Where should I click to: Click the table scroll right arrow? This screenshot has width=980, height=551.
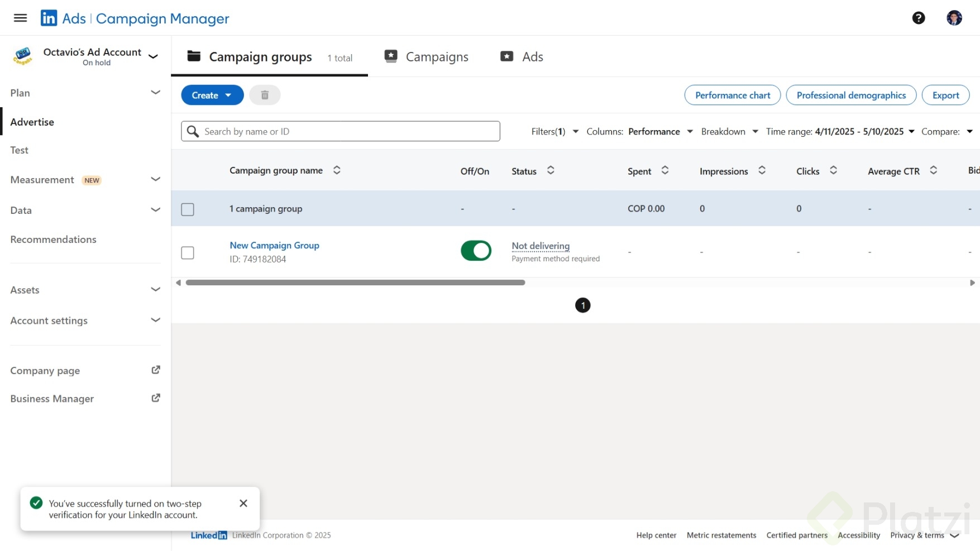[x=972, y=282]
